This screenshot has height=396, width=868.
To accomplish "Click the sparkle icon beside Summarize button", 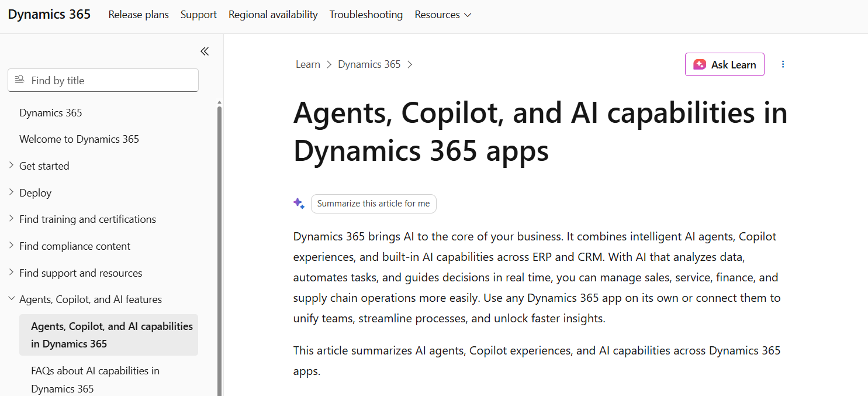I will pyautogui.click(x=299, y=204).
